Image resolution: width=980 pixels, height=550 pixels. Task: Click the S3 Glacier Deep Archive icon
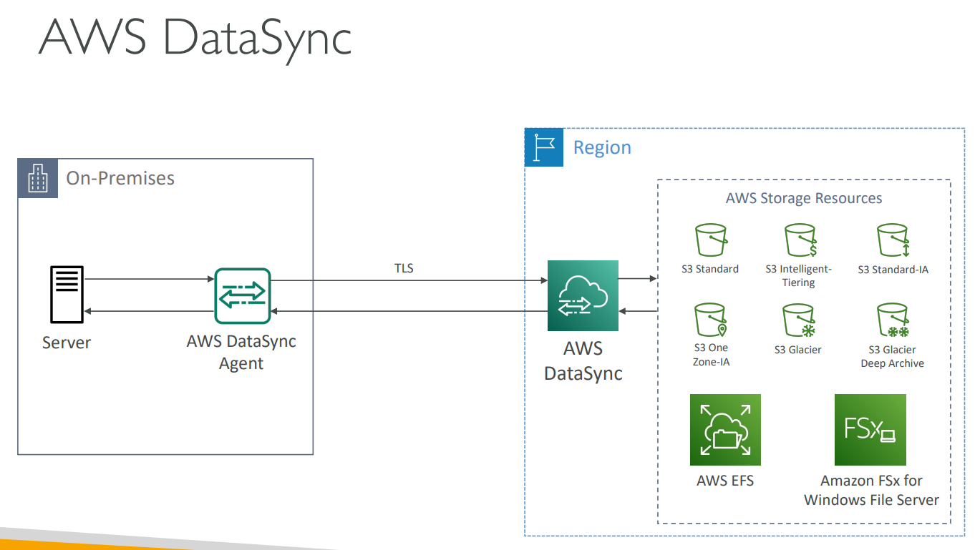[x=893, y=320]
